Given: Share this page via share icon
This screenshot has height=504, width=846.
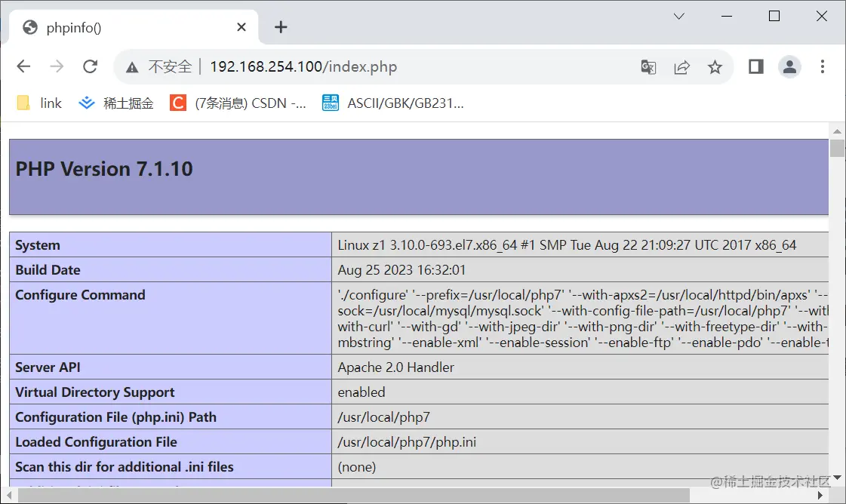Looking at the screenshot, I should coord(682,67).
